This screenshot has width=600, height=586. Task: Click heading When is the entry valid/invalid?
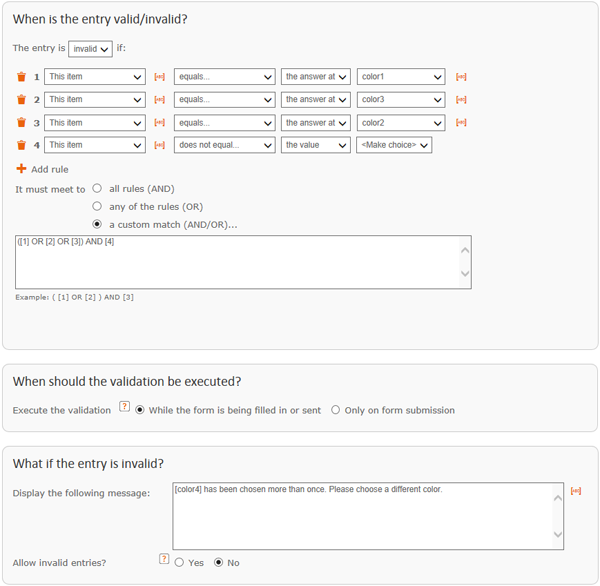tap(100, 19)
